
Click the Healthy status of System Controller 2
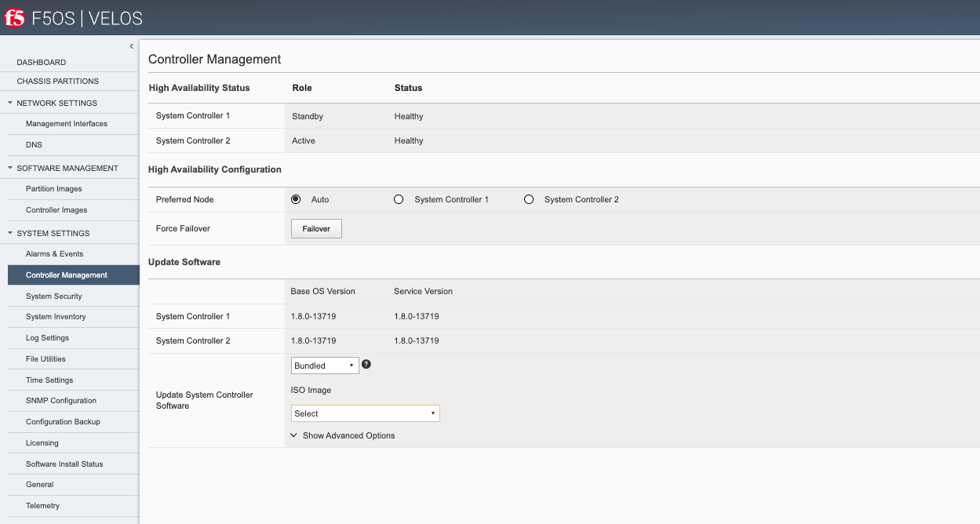409,140
